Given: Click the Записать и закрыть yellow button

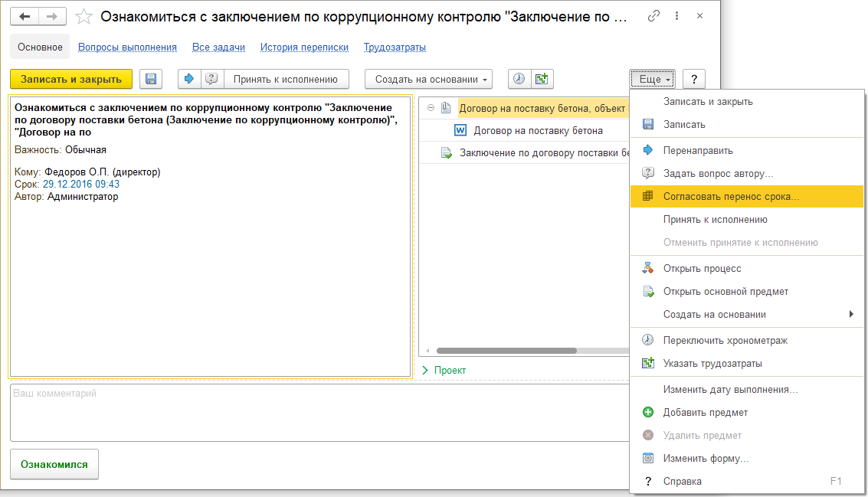Looking at the screenshot, I should pos(70,79).
